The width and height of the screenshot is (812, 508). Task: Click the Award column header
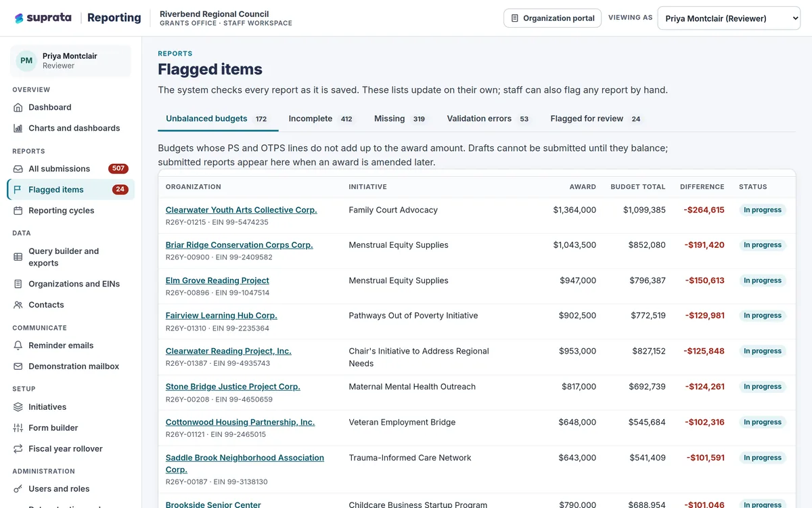tap(583, 187)
